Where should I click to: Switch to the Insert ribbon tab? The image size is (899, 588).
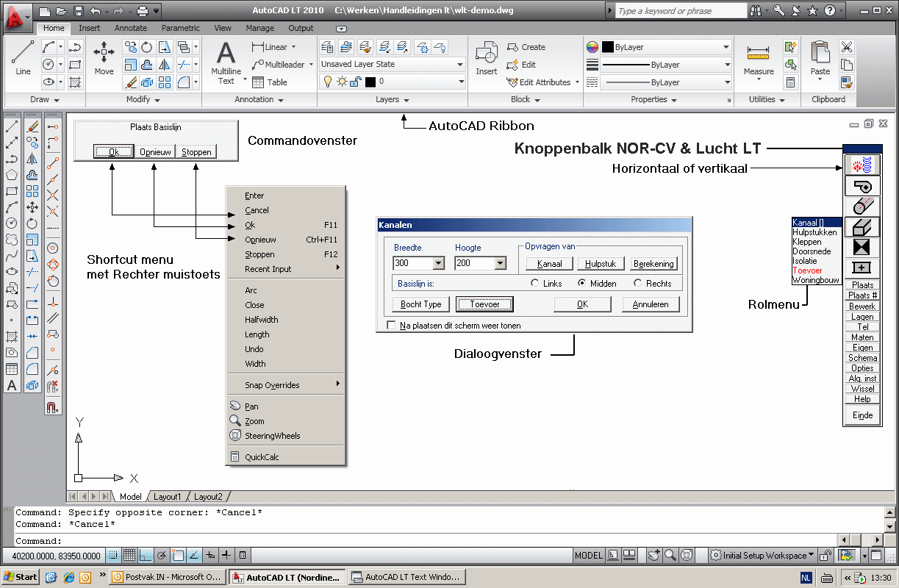click(90, 28)
